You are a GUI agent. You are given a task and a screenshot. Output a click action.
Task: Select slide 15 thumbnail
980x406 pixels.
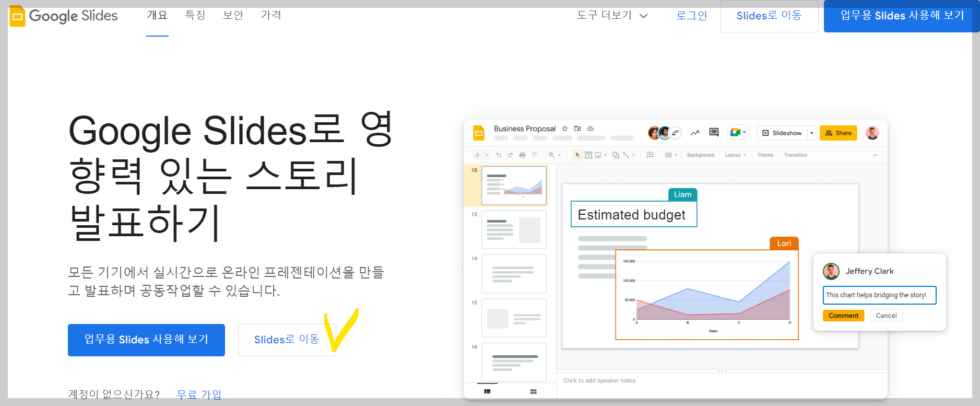pyautogui.click(x=514, y=318)
